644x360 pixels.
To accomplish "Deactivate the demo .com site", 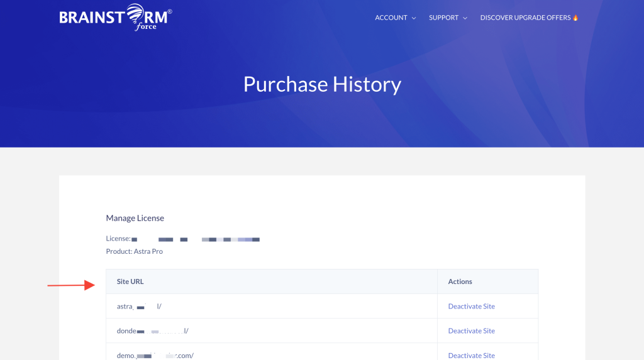I will pos(471,356).
